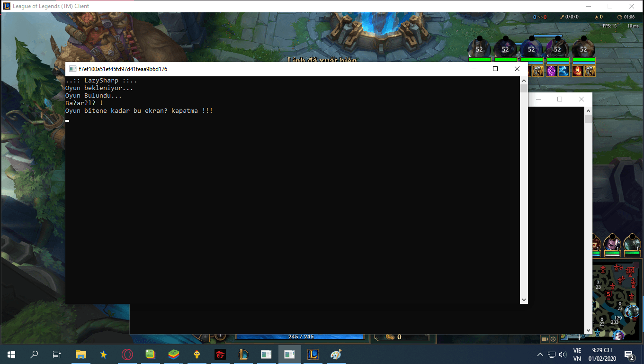Click the fifth champion portrait in the top row

(583, 48)
